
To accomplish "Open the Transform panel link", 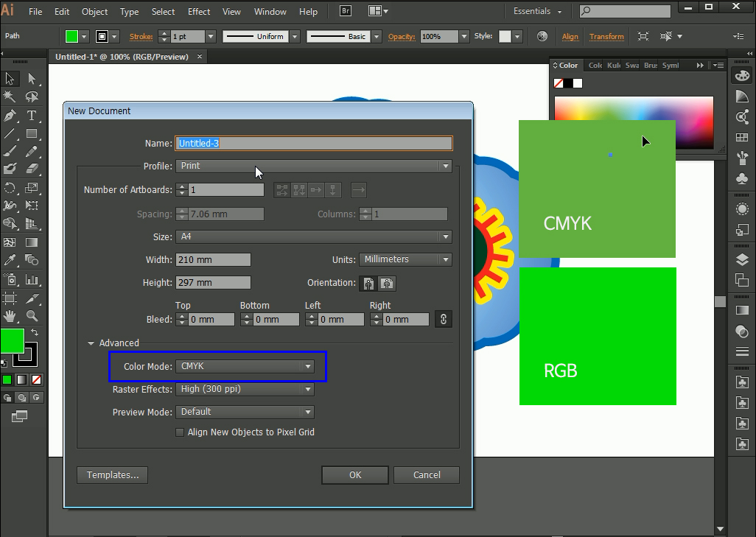I will click(606, 37).
